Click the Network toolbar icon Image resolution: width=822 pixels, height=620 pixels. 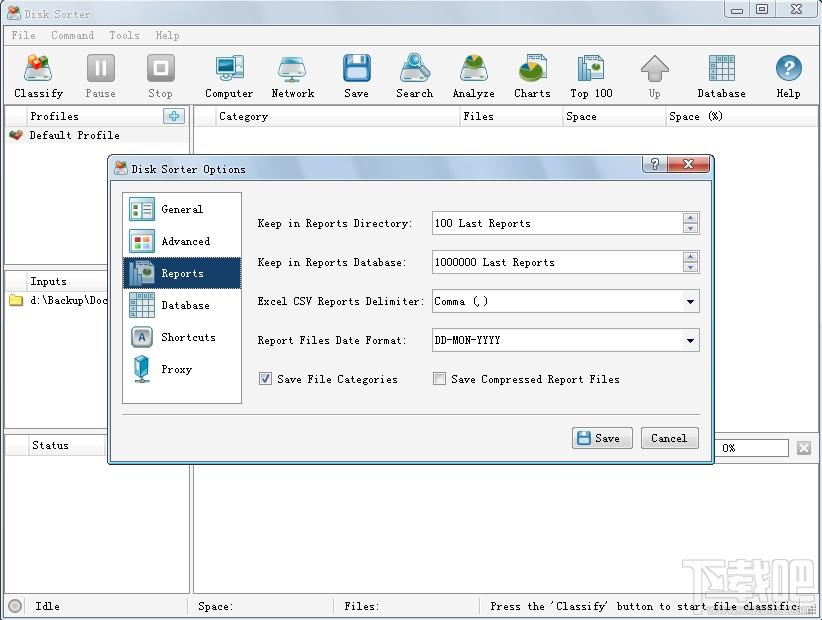pos(293,77)
